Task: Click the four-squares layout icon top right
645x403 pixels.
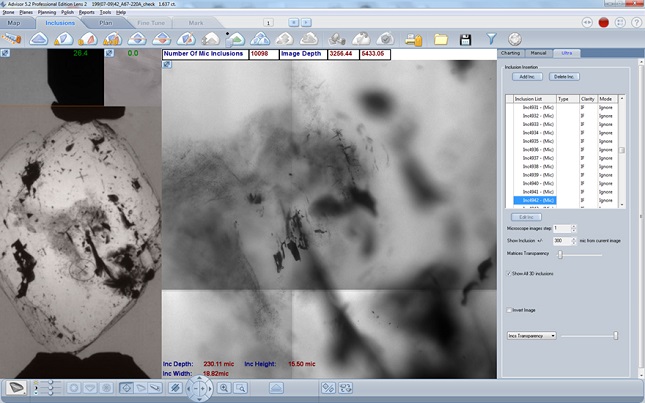Action: (x=620, y=23)
